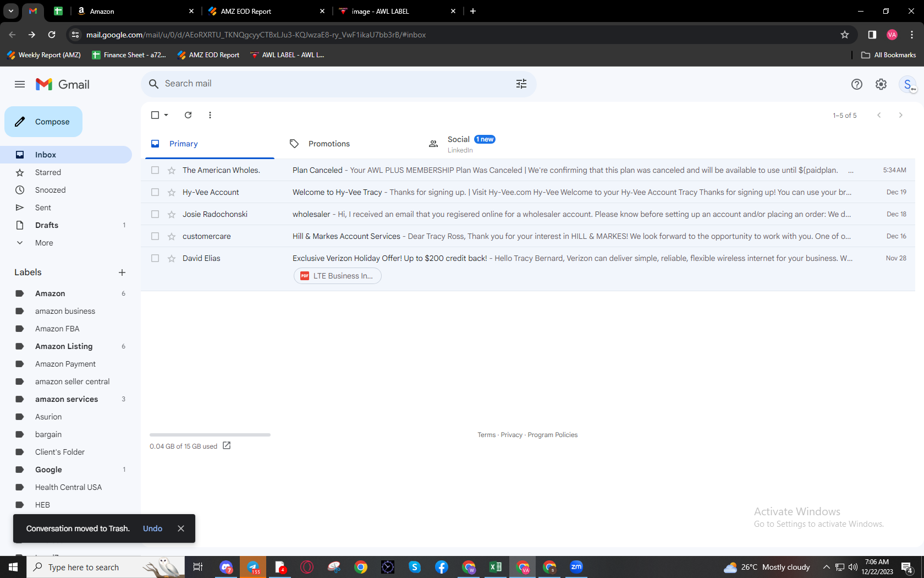Open Zoom from the taskbar
924x578 pixels.
click(x=576, y=567)
